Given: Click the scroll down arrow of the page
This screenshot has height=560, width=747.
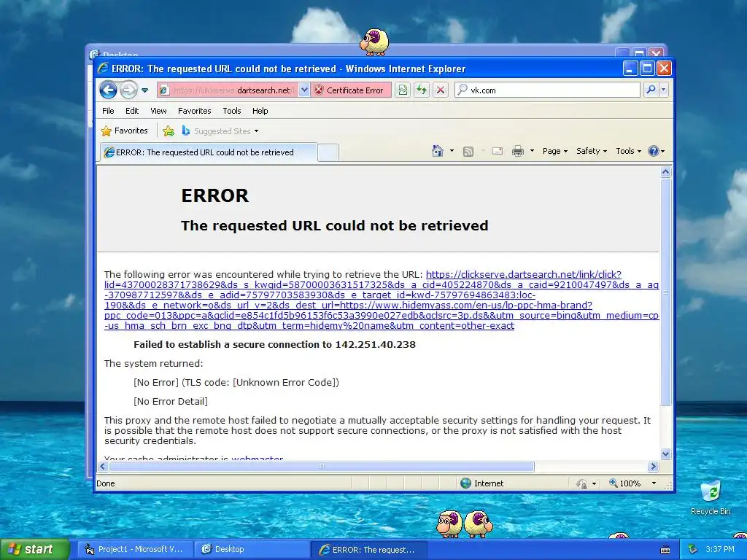Looking at the screenshot, I should (x=665, y=454).
